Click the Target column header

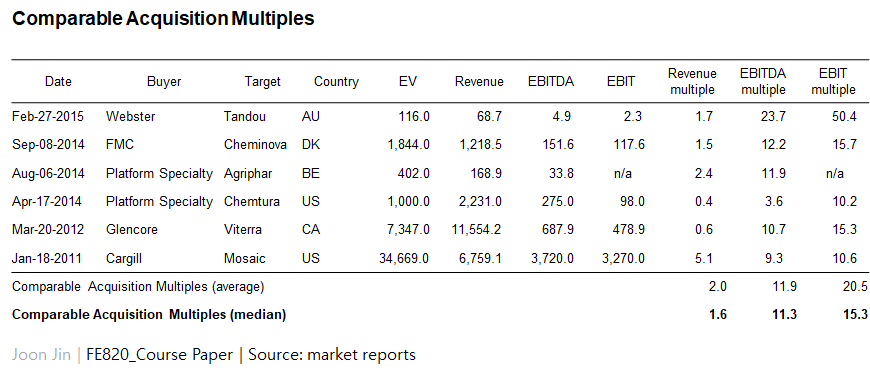tap(263, 82)
